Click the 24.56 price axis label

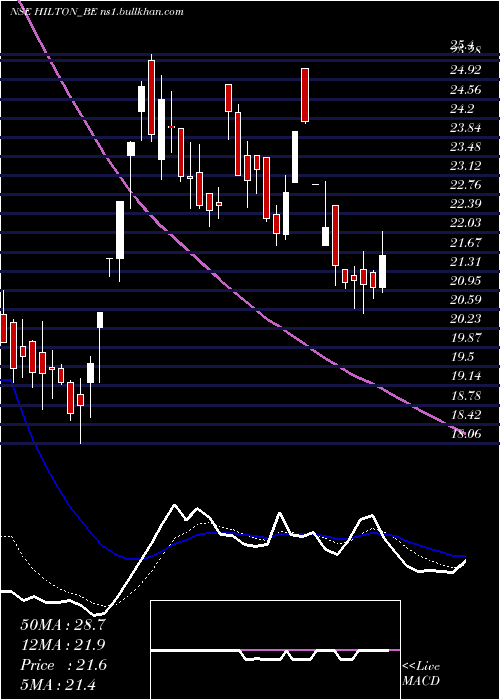[x=466, y=90]
